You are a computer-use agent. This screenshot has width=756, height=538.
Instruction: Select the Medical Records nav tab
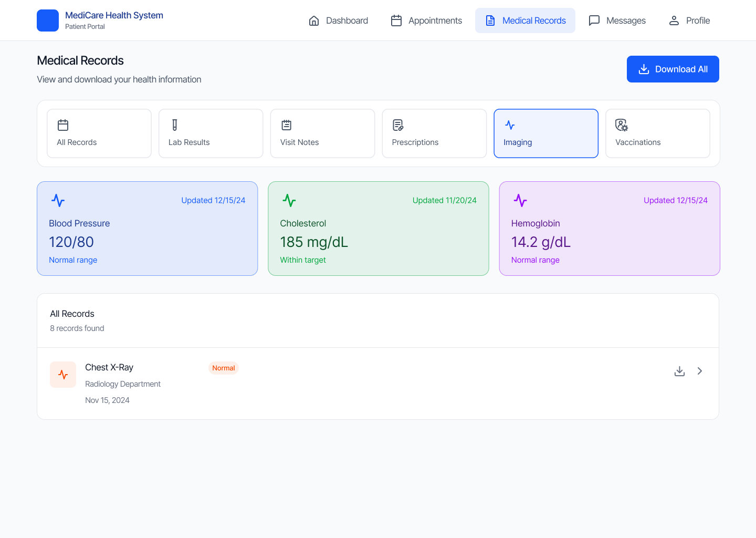click(x=525, y=20)
